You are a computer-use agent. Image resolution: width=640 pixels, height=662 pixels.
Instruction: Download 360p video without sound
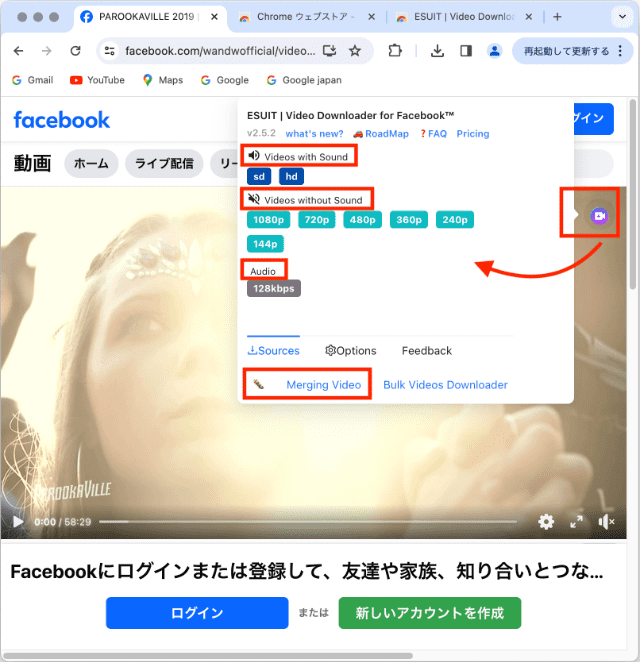pyautogui.click(x=409, y=220)
